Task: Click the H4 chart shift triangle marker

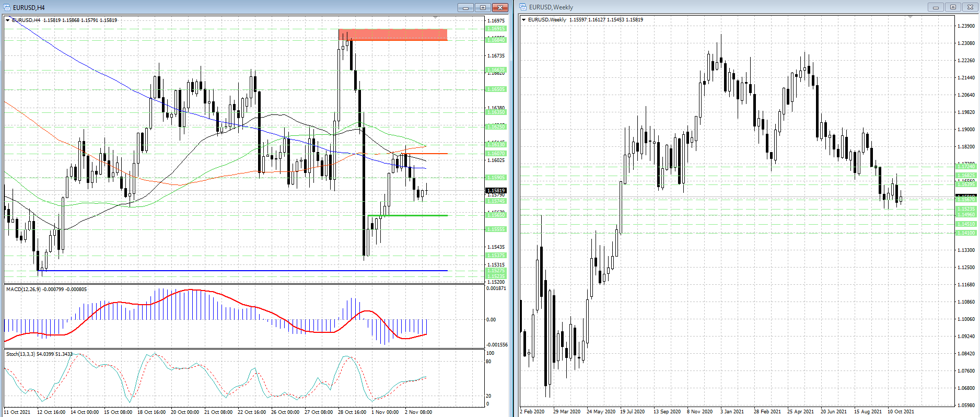Action: coord(436,18)
